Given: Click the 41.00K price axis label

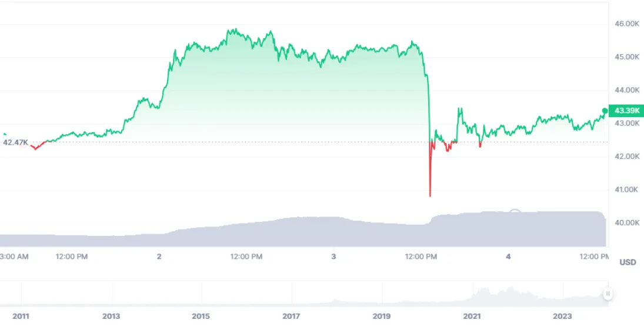Looking at the screenshot, I should (x=627, y=190).
